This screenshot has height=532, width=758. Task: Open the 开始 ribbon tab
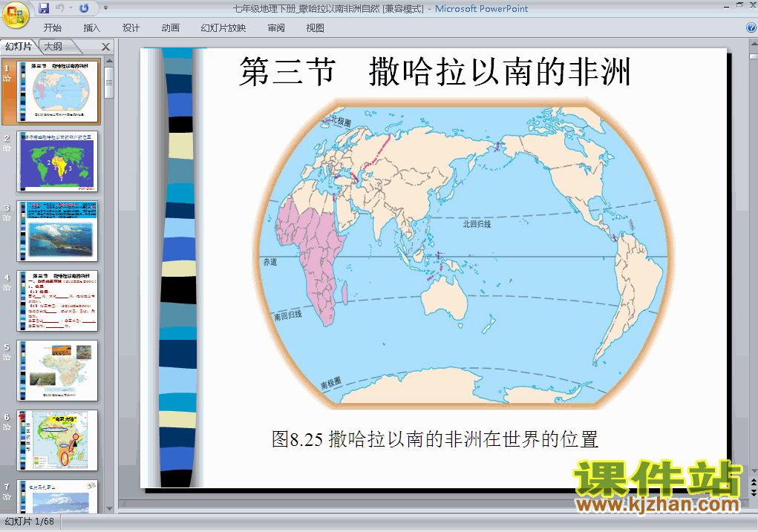52,28
